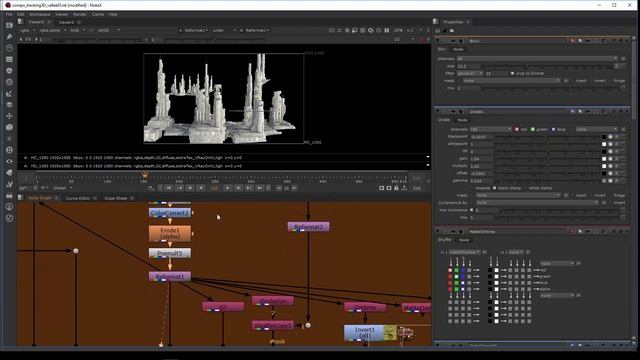Screen dimensions: 640x360
Task: Open the Blur channels dropdown
Action: (x=538, y=59)
